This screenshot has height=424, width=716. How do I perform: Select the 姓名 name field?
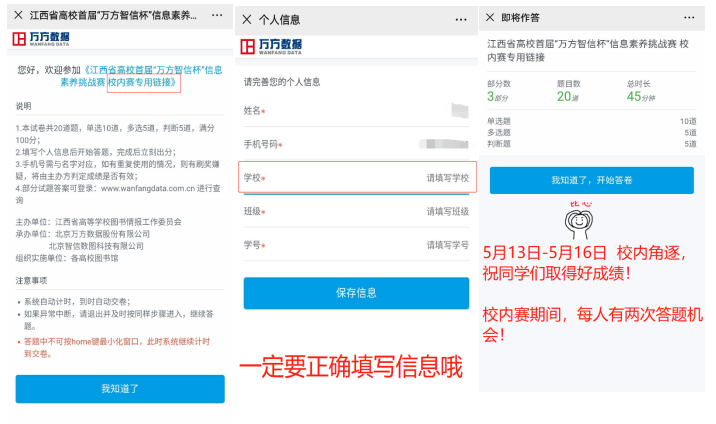356,110
